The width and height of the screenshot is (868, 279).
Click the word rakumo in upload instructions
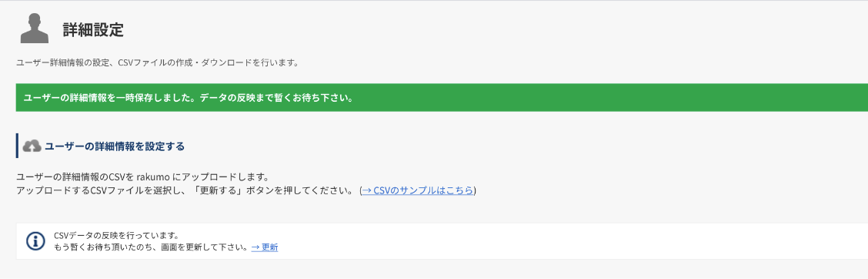[x=152, y=177]
